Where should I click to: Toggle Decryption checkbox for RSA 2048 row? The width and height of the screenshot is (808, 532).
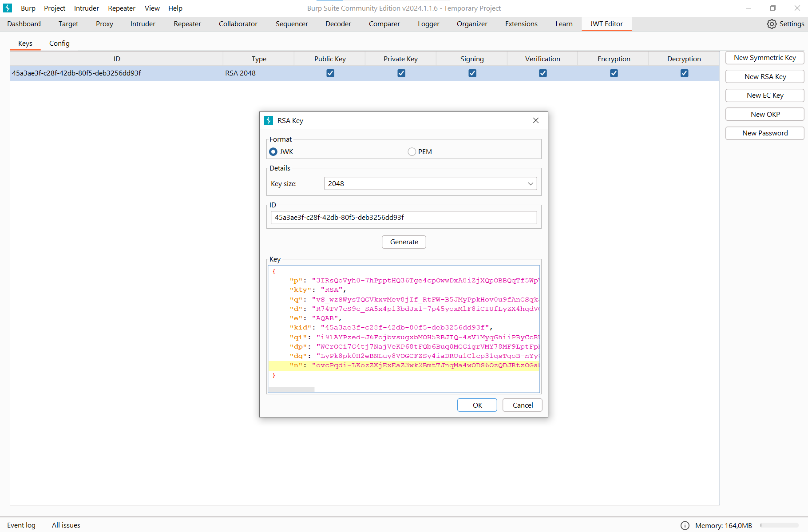tap(685, 73)
